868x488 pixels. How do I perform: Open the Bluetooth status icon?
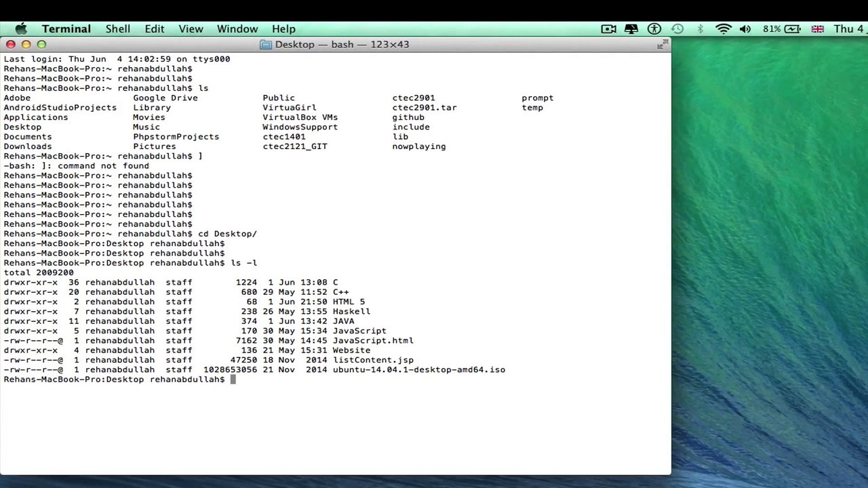click(x=701, y=29)
